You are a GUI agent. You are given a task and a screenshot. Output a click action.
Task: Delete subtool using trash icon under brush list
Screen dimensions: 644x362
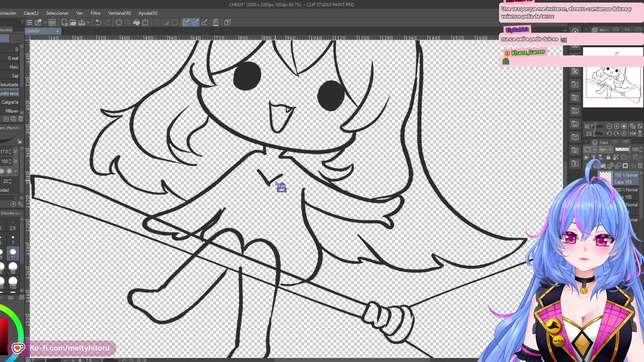point(21,119)
